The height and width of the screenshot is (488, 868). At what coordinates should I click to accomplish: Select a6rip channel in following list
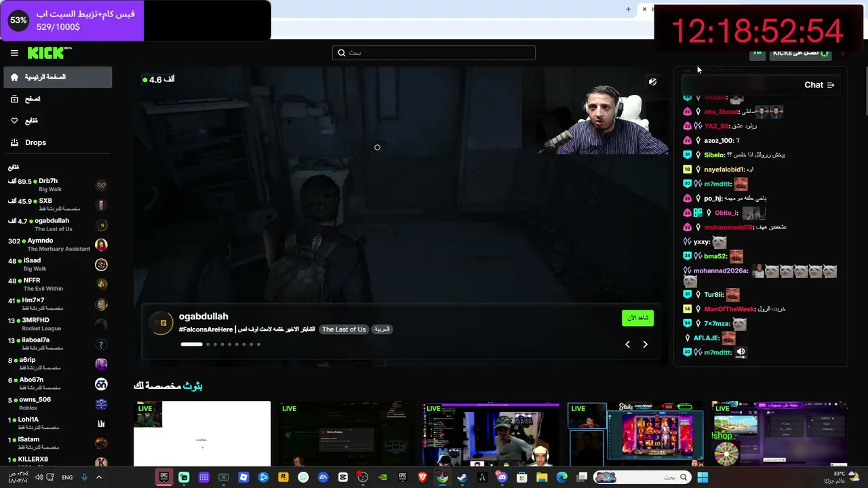point(58,364)
